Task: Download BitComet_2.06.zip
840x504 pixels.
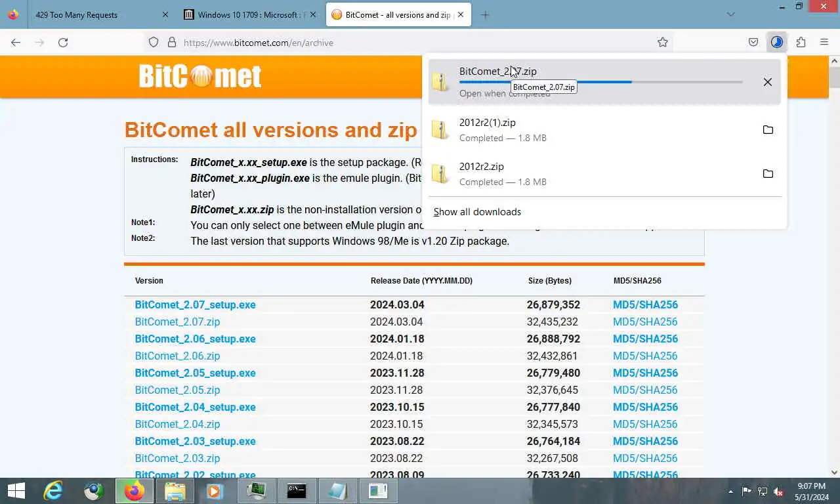Action: (177, 356)
